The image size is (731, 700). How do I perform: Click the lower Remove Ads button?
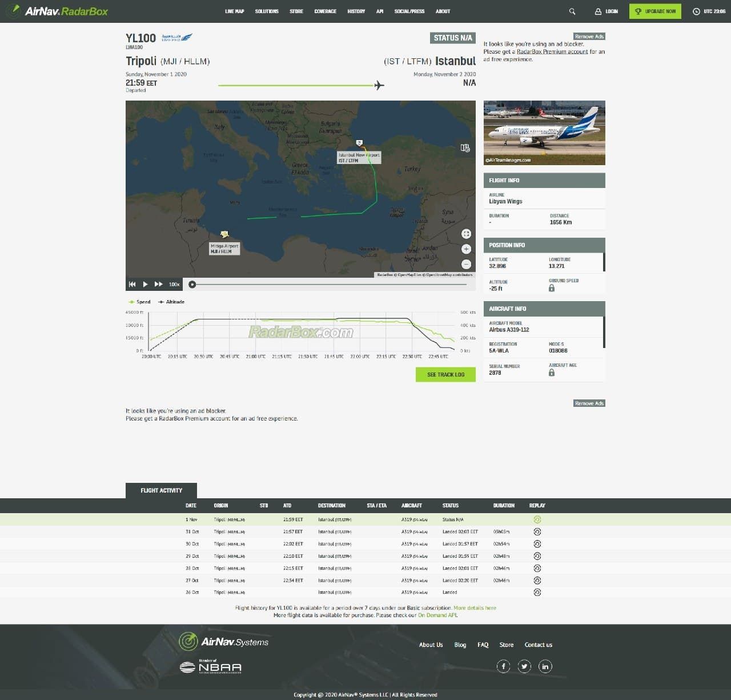589,403
